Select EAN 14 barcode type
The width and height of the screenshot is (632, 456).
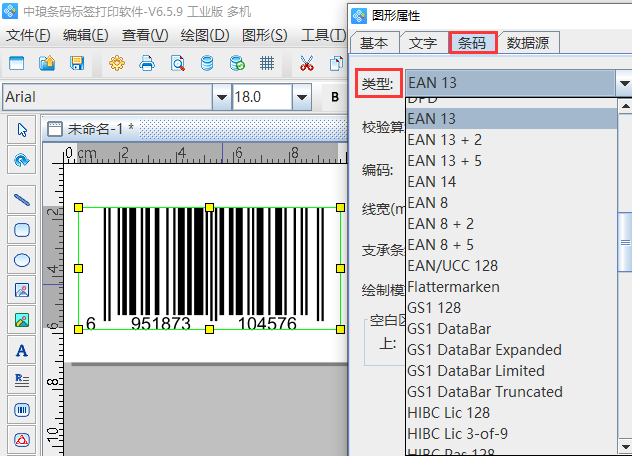(x=511, y=182)
